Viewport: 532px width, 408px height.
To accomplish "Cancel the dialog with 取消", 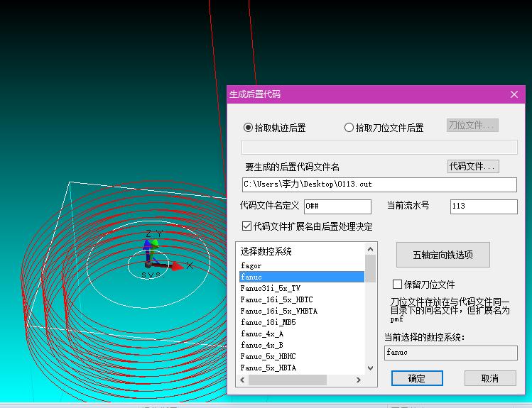I will tap(490, 378).
